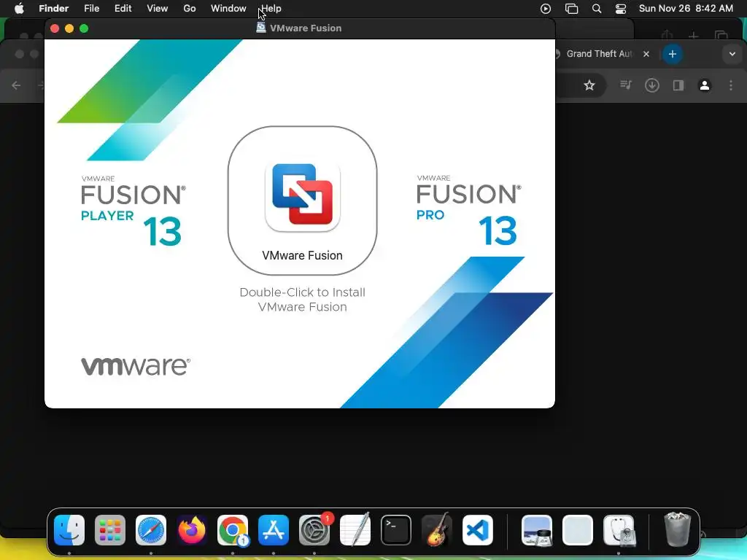747x560 pixels.
Task: Click the date and time in menu bar
Action: point(686,8)
